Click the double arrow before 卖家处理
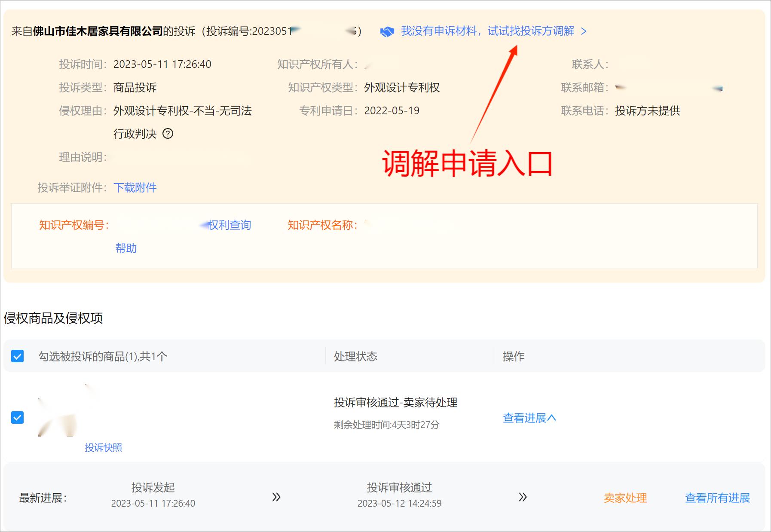 523,497
